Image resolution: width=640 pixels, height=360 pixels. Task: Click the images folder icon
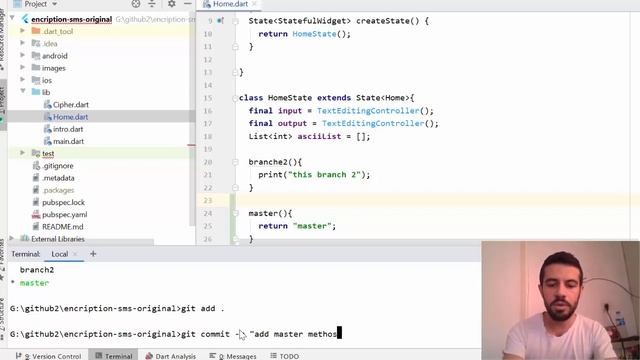pyautogui.click(x=36, y=68)
